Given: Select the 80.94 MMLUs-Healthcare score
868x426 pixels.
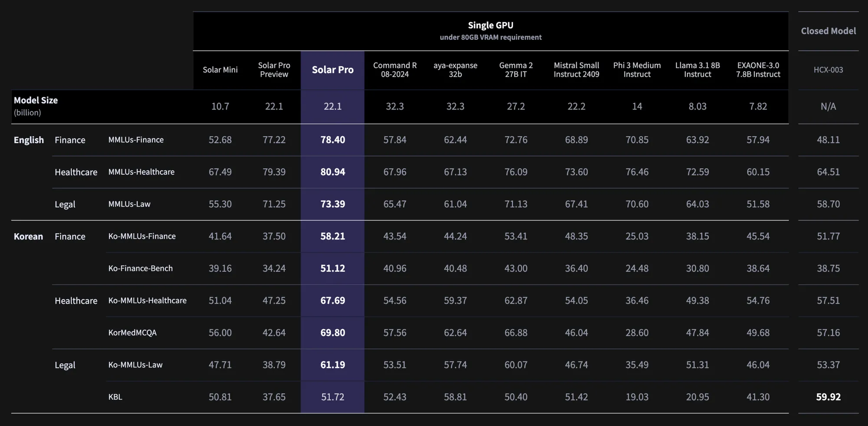Looking at the screenshot, I should [332, 172].
